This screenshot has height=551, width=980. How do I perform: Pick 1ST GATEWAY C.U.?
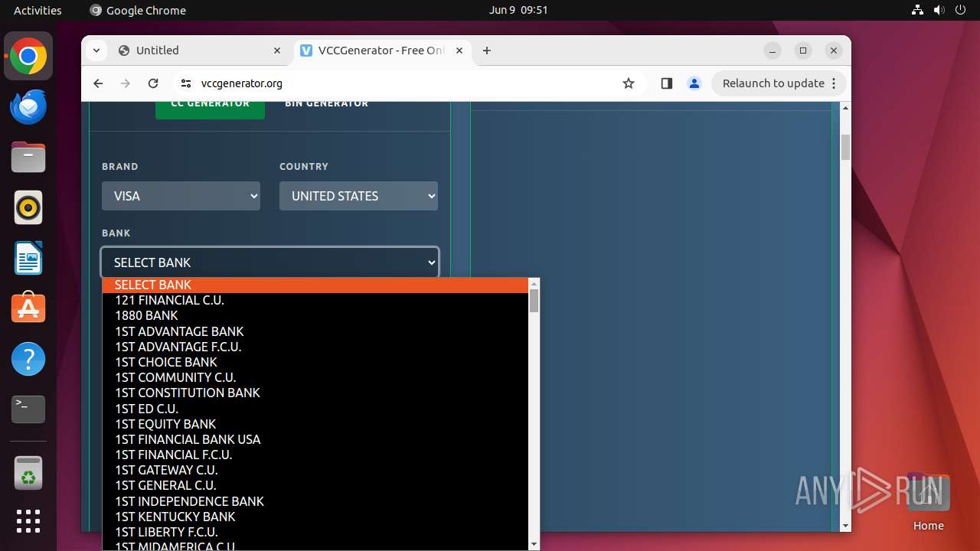315,470
